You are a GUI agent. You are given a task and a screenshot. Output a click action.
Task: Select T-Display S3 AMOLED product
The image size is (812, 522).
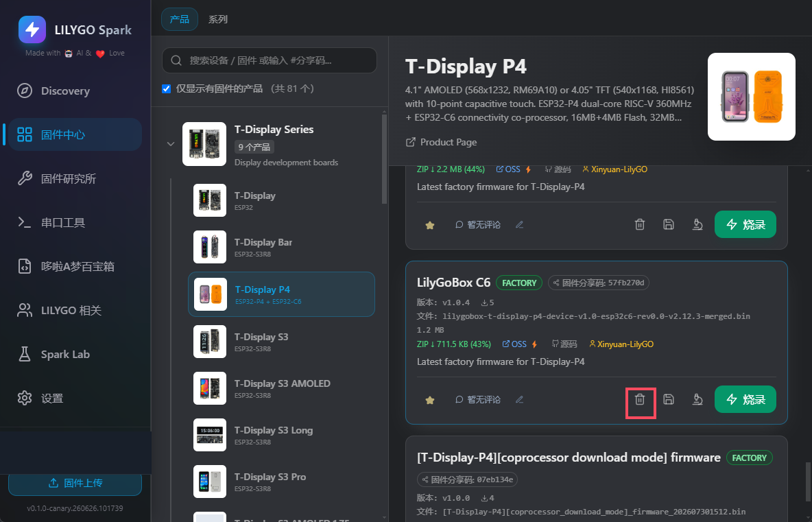(x=281, y=388)
